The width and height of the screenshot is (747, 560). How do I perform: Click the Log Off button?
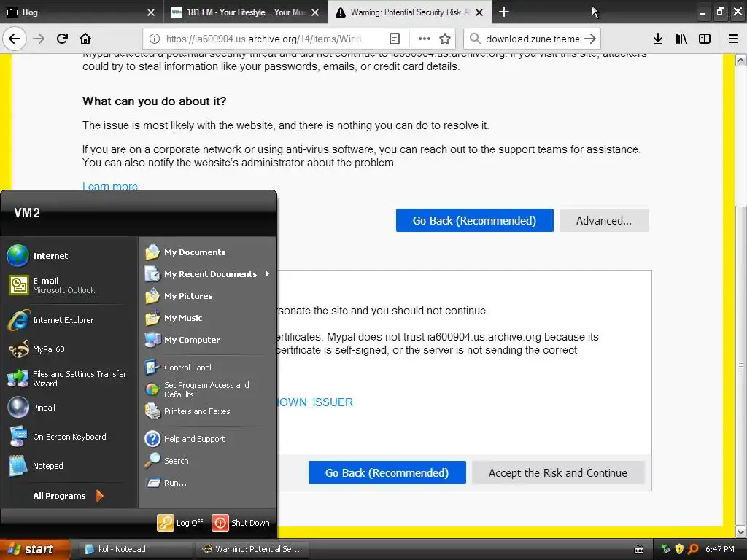(x=181, y=522)
